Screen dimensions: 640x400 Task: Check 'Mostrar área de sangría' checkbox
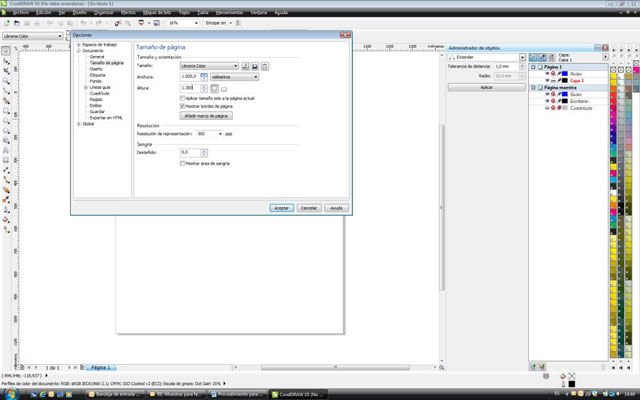[182, 163]
